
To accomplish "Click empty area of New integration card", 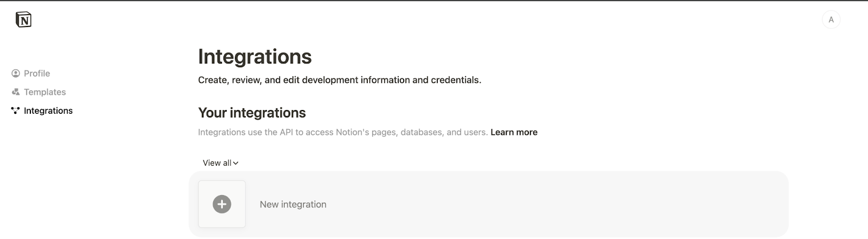I will (x=542, y=204).
